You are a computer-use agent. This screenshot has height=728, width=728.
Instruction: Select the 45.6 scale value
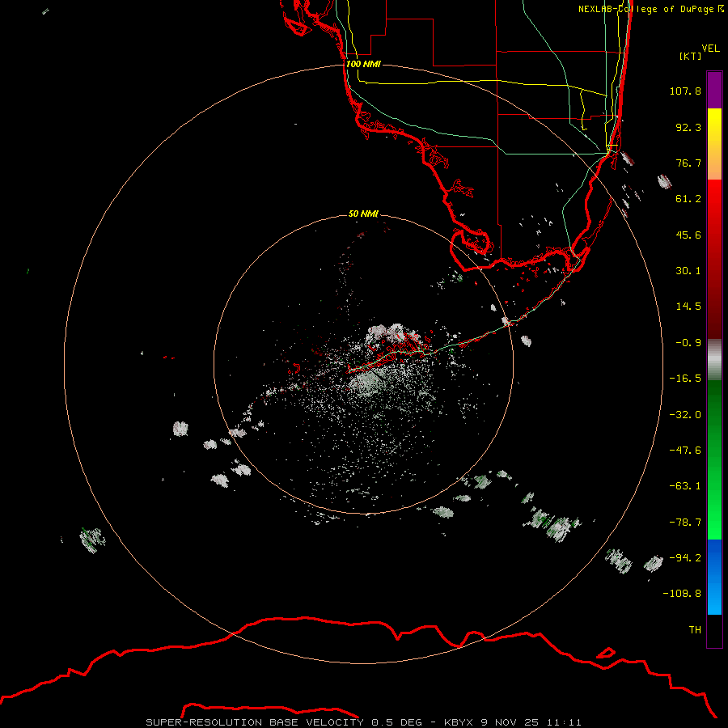[x=688, y=235]
